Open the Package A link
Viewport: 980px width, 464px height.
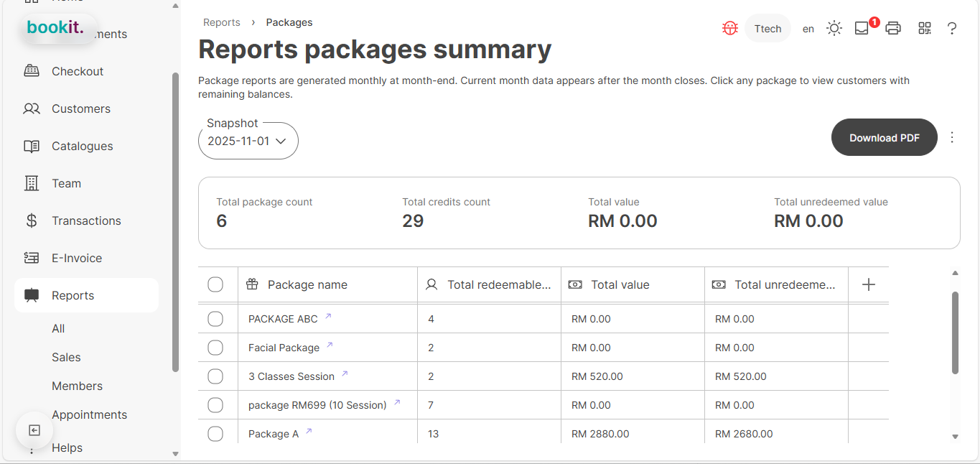pyautogui.click(x=274, y=433)
